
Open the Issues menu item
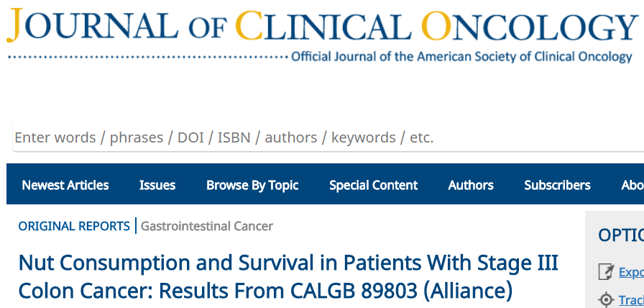[x=157, y=185]
